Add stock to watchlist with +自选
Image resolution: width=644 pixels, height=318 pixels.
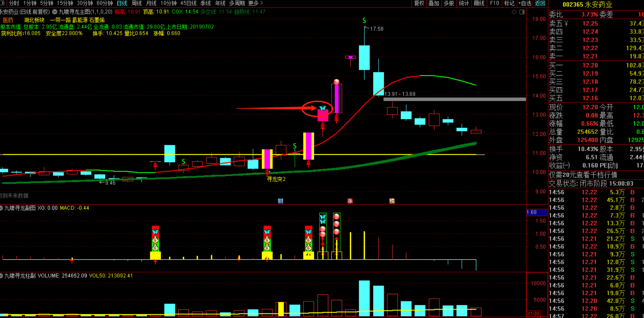(525, 3)
